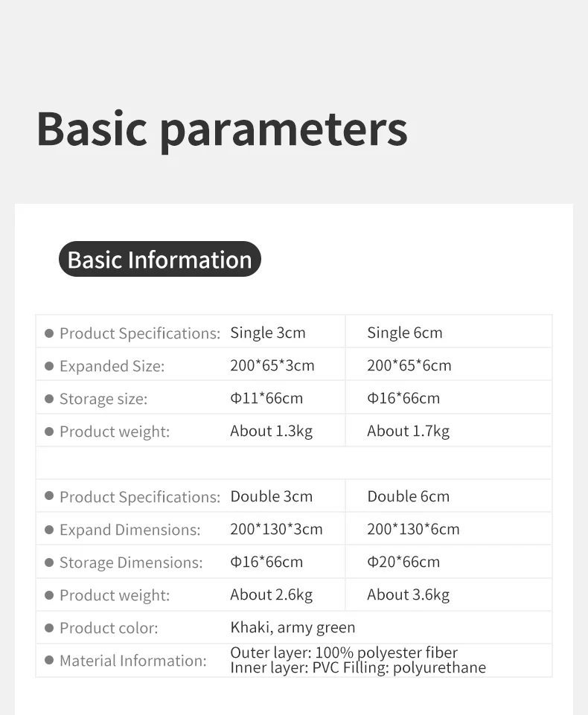Click bullet next to Material Information
The image size is (588, 715).
[49, 660]
